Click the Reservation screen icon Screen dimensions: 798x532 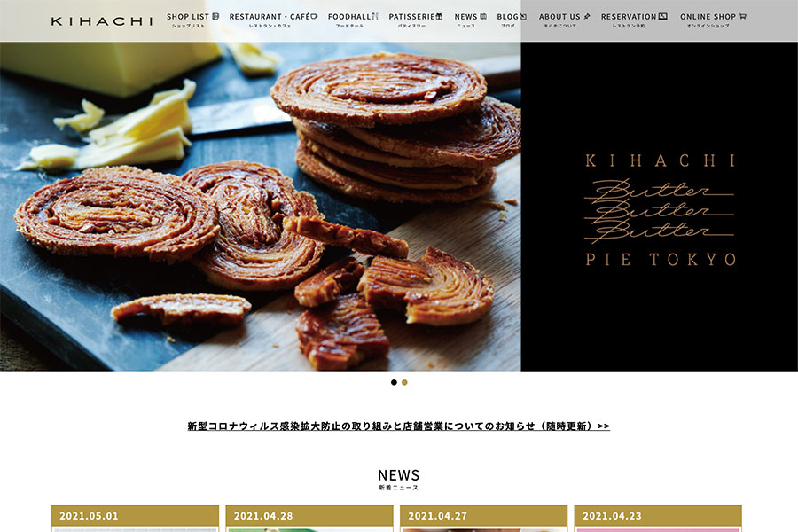tap(662, 16)
